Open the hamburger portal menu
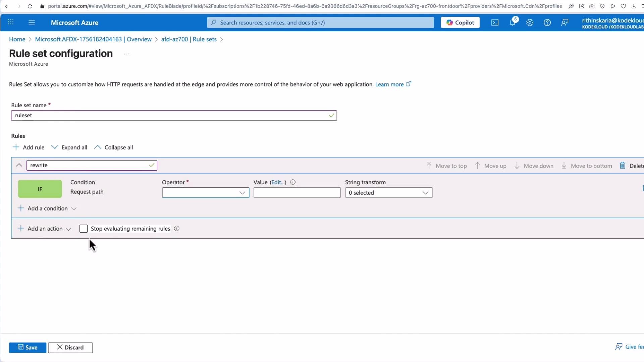644x362 pixels. (32, 22)
